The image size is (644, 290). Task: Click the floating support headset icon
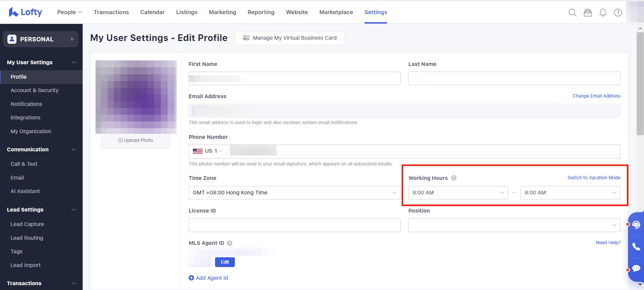pos(636,224)
